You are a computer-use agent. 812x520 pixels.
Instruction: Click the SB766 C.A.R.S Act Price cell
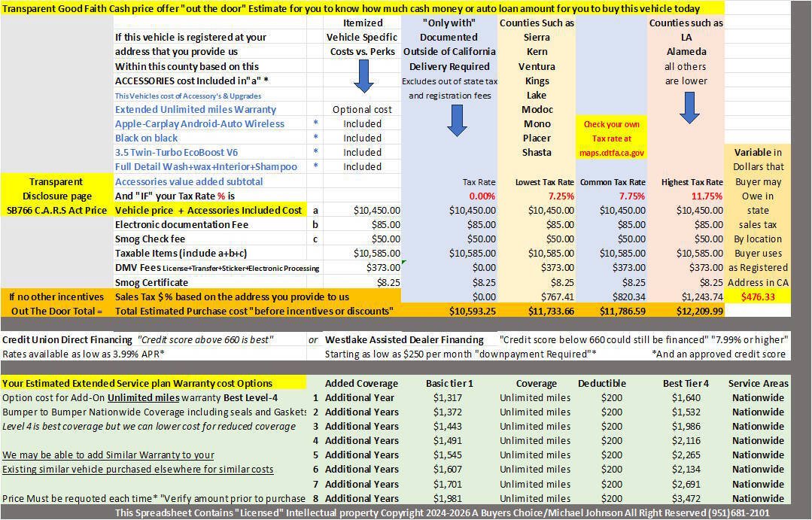(x=56, y=210)
